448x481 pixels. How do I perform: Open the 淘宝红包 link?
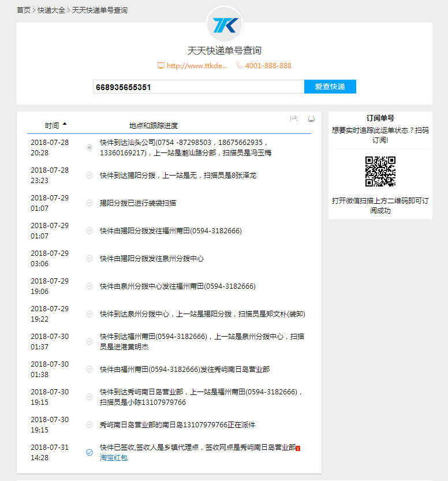114,458
